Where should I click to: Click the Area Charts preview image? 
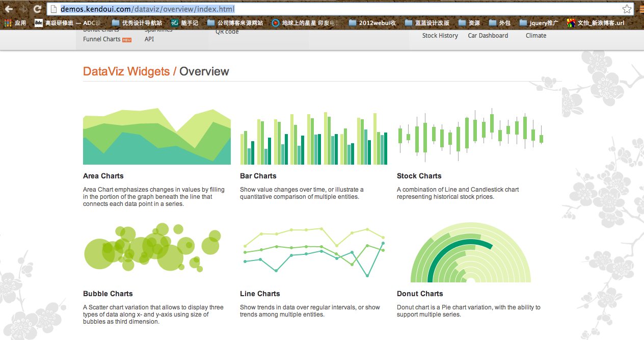156,137
